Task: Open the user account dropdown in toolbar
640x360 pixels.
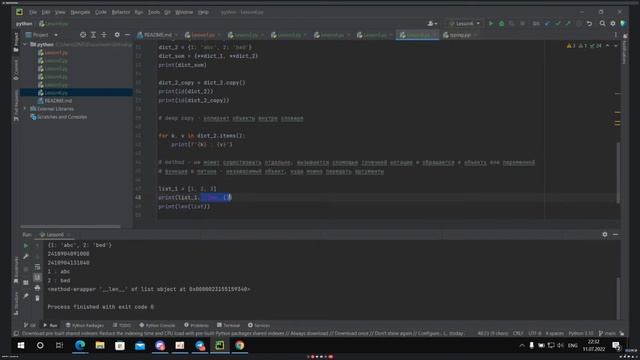Action: pyautogui.click(x=432, y=24)
